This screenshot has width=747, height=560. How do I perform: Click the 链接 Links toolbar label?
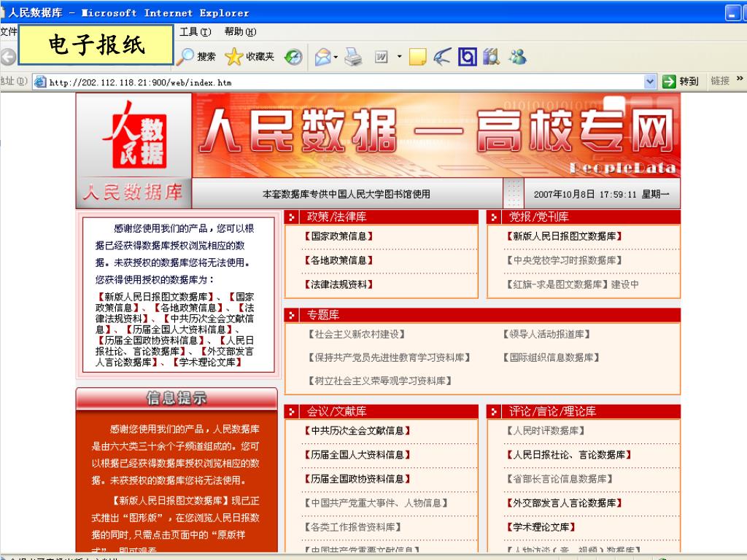[x=720, y=81]
